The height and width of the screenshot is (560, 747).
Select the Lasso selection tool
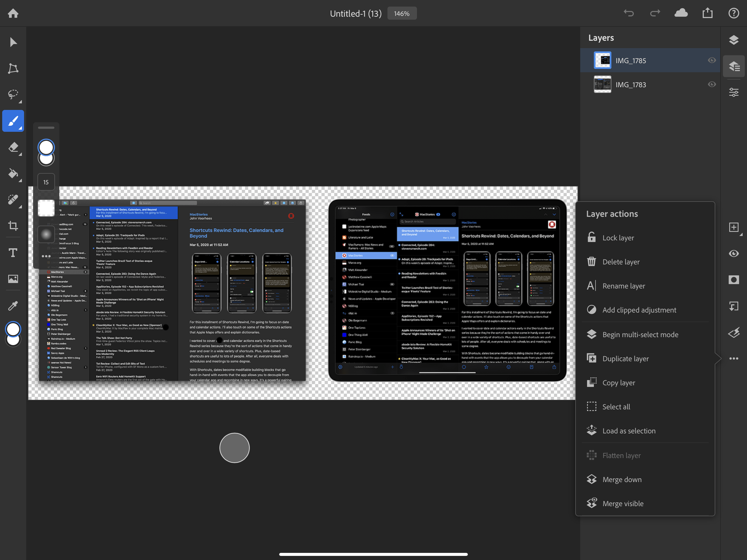13,95
